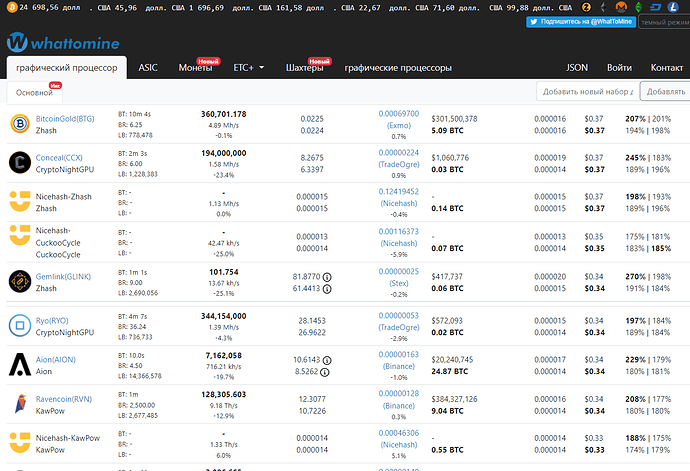
Task: Click the Monero icon in the ticker
Action: 621,7
